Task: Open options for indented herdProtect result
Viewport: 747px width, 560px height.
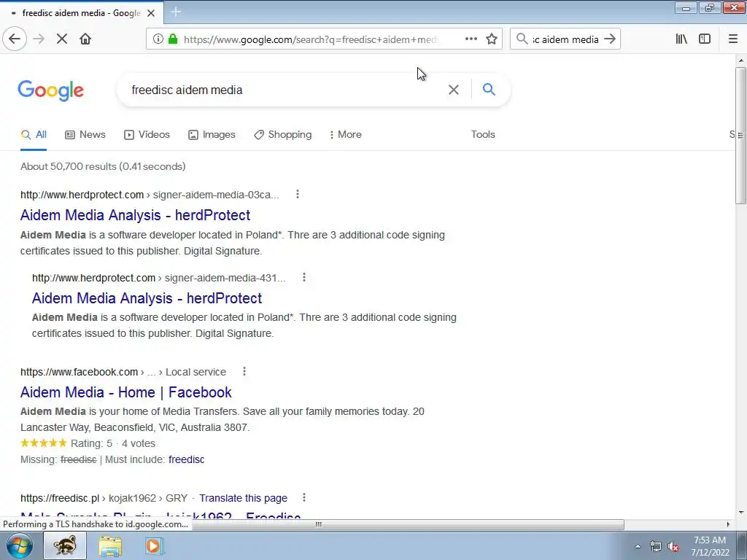Action: 304,278
